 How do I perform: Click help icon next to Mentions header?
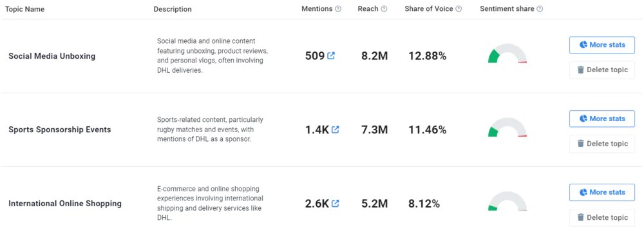(338, 9)
